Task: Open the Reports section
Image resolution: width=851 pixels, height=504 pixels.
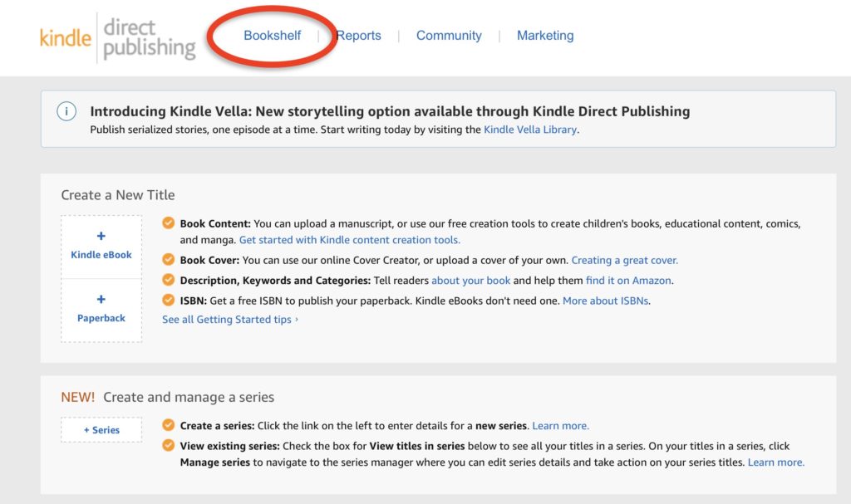Action: [x=359, y=36]
